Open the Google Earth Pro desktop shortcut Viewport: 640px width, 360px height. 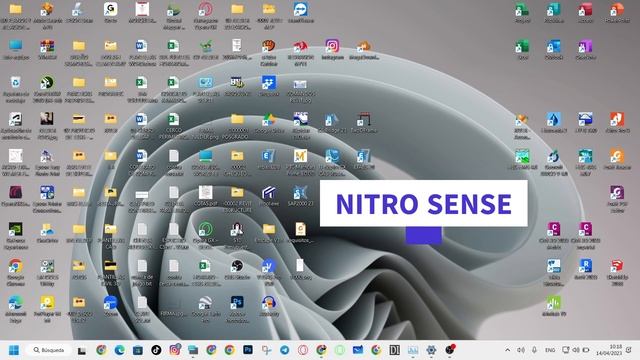[205, 303]
